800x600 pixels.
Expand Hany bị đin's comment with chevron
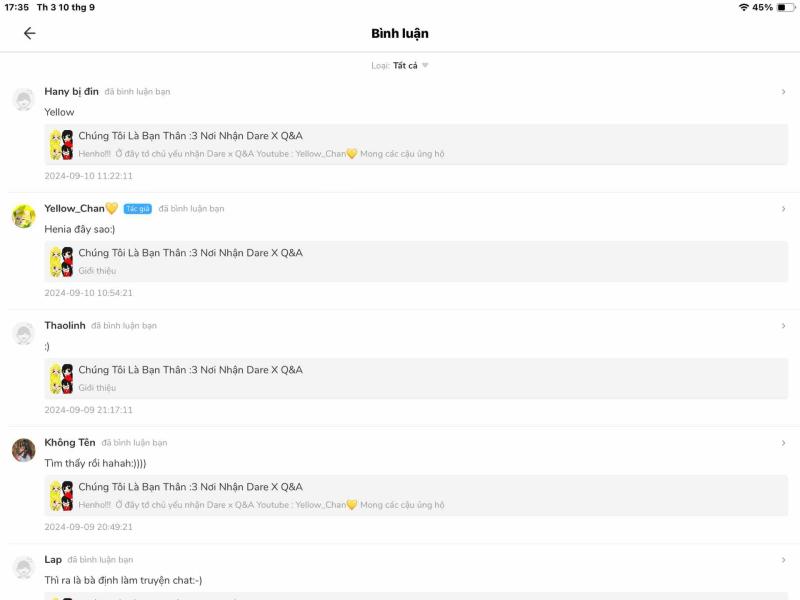pos(783,92)
